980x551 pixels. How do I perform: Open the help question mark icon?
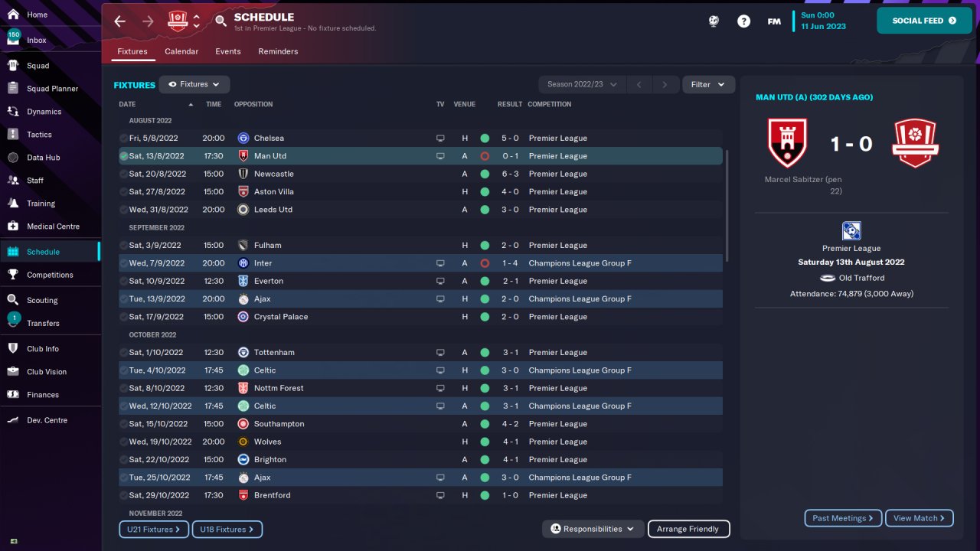coord(743,21)
